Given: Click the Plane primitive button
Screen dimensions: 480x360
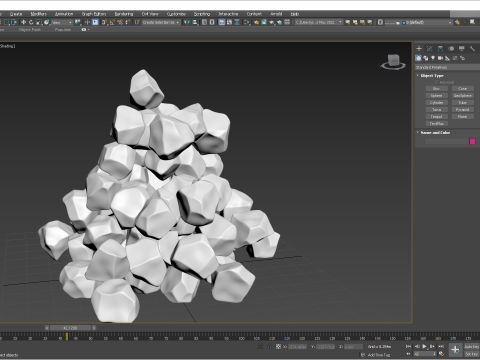Looking at the screenshot, I should pyautogui.click(x=462, y=117).
